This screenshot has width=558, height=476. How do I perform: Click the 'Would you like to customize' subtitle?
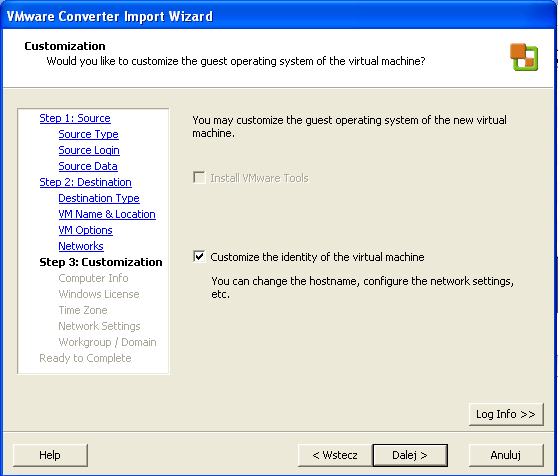pyautogui.click(x=236, y=61)
